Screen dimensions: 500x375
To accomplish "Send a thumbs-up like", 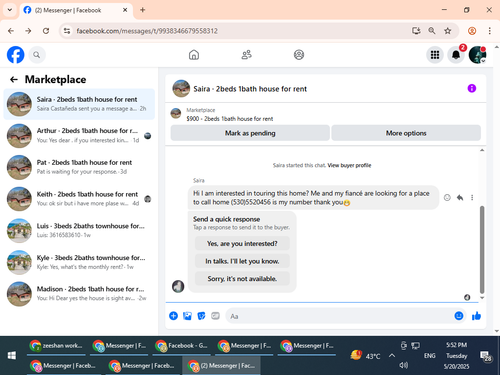I will pyautogui.click(x=476, y=316).
